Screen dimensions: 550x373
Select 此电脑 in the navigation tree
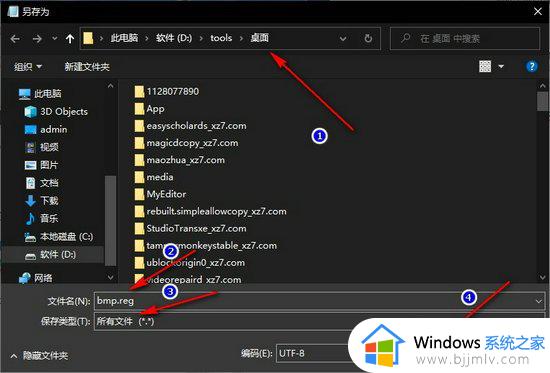(40, 94)
